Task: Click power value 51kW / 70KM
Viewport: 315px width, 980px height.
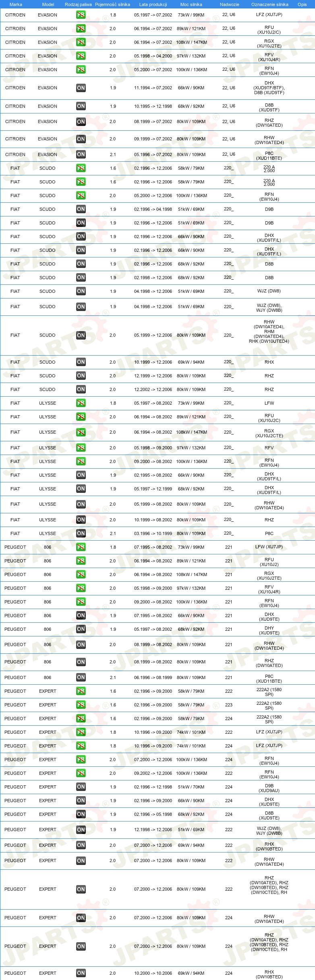Action: (191, 787)
